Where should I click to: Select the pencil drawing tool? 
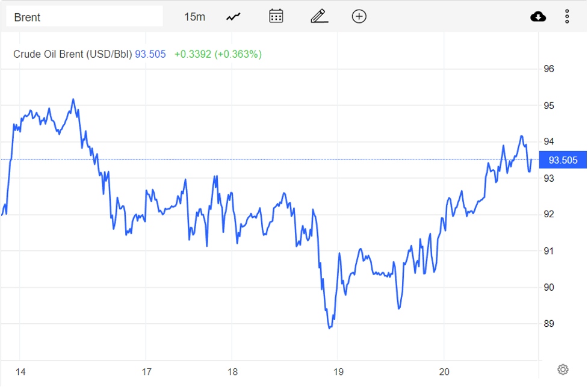(319, 16)
